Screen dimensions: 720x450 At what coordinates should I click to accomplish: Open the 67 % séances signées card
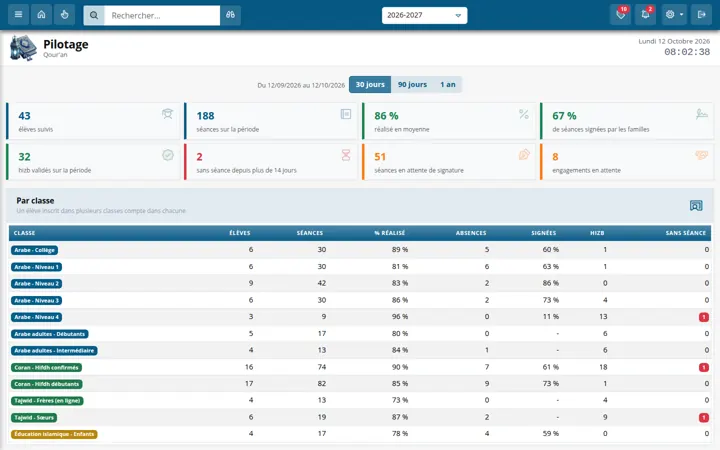click(x=627, y=121)
